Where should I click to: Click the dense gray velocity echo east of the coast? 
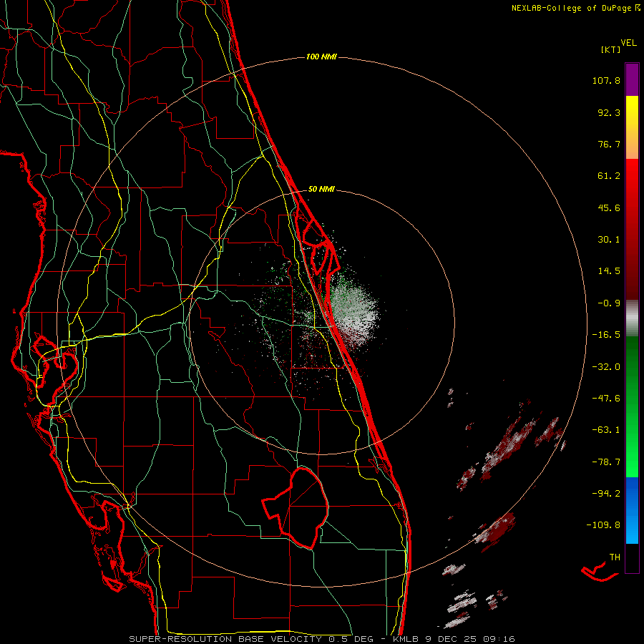pos(353,312)
